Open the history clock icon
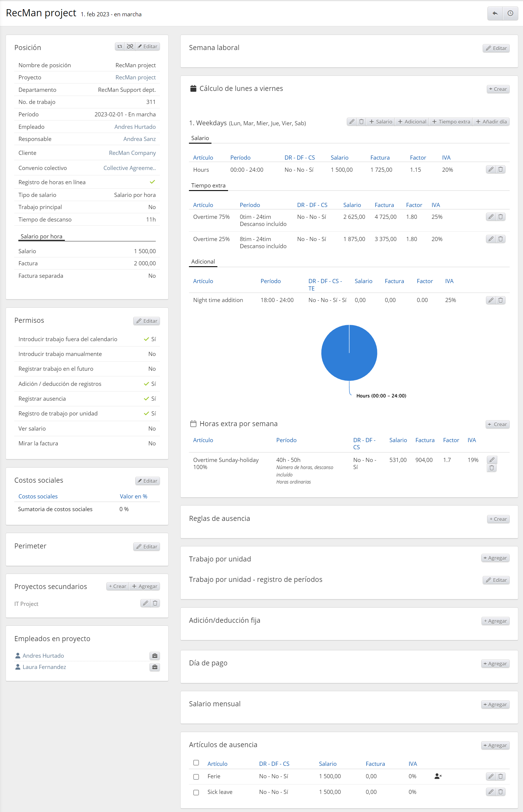The image size is (523, 812). tap(510, 13)
